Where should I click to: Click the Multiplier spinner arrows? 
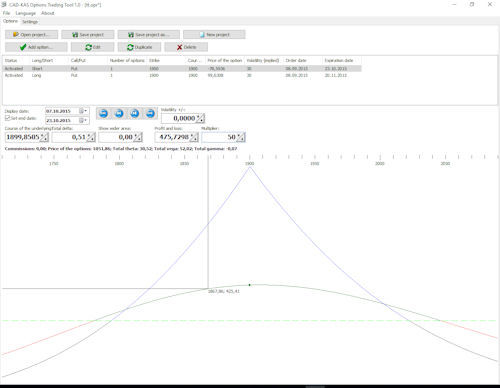[241, 137]
